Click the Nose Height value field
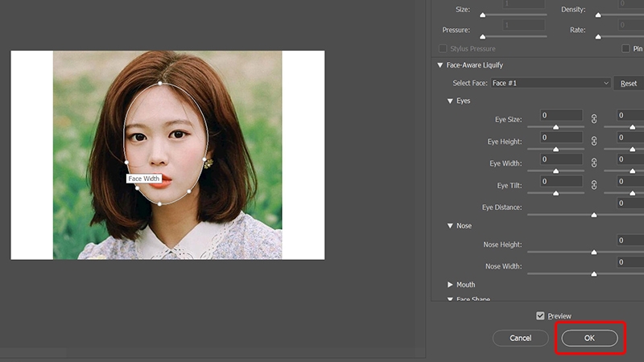644x362 pixels. click(630, 241)
